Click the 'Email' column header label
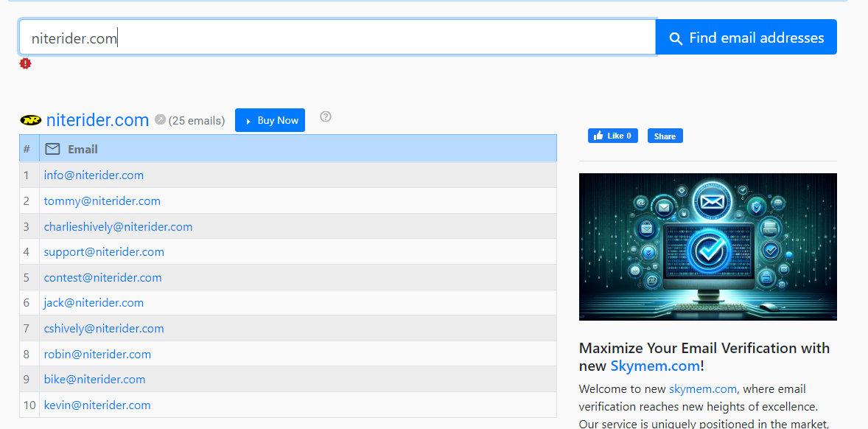868x429 pixels. 83,149
